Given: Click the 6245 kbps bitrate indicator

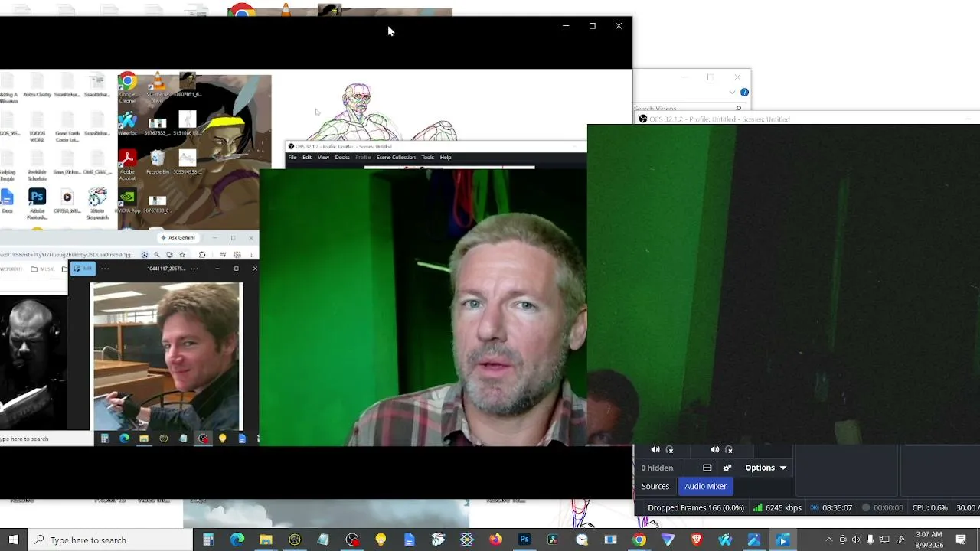Looking at the screenshot, I should 777,507.
